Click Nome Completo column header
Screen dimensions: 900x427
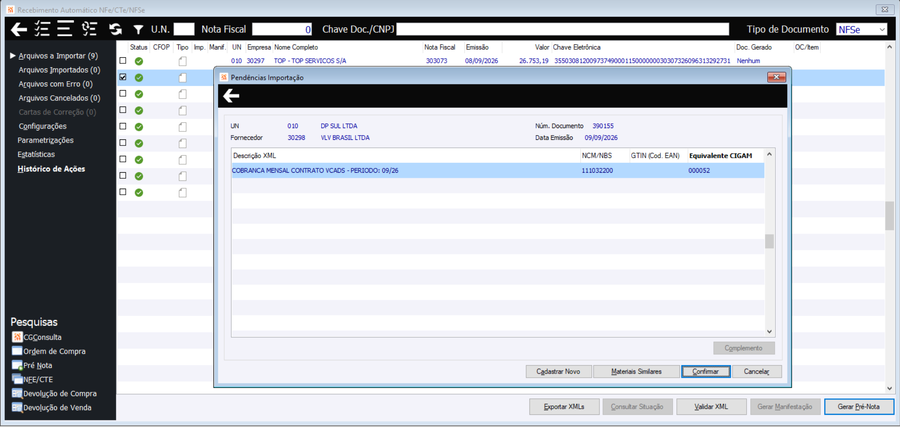click(296, 47)
